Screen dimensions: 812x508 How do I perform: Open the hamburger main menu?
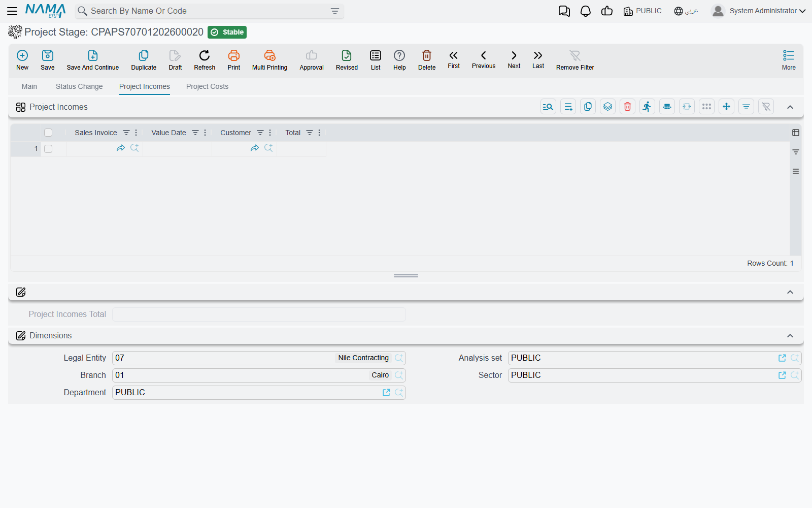click(12, 11)
